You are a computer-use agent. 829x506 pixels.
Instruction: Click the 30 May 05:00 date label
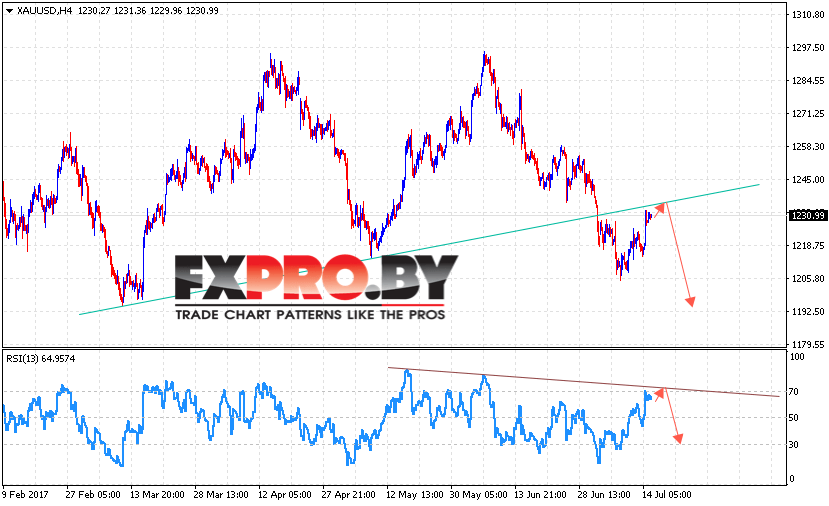478,495
